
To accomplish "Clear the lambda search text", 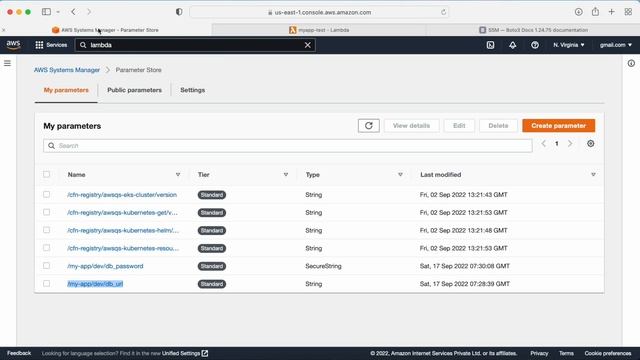I will tap(308, 45).
